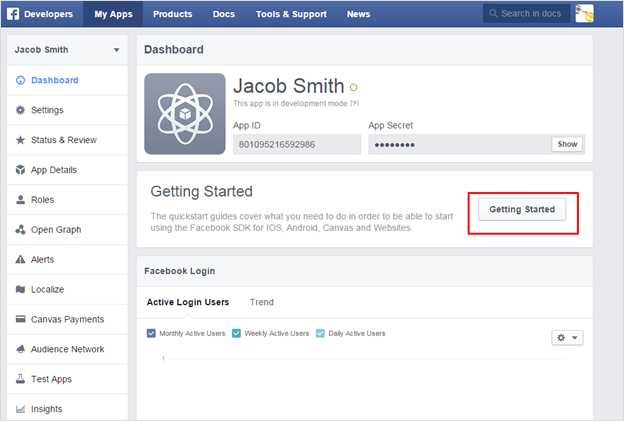Click the Getting Started button
The height and width of the screenshot is (421, 624).
522,209
